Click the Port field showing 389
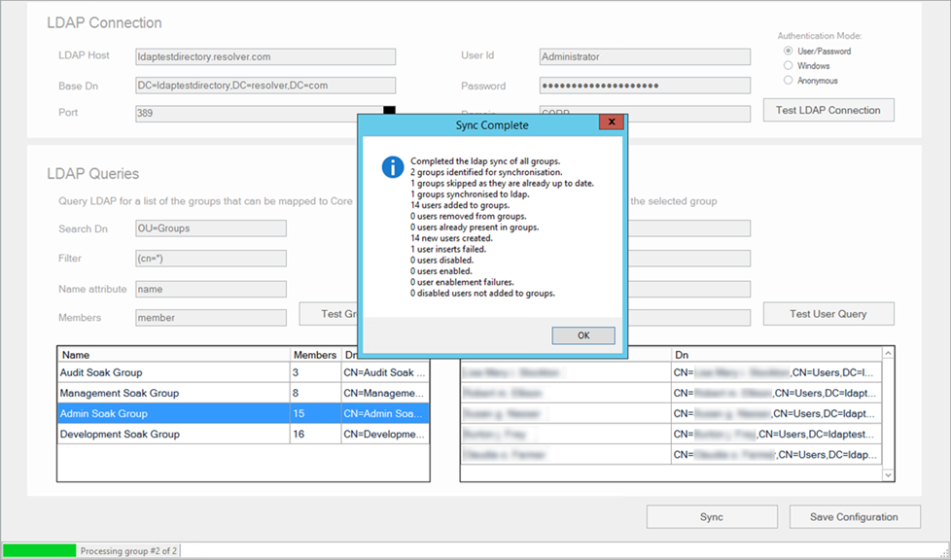 point(258,113)
